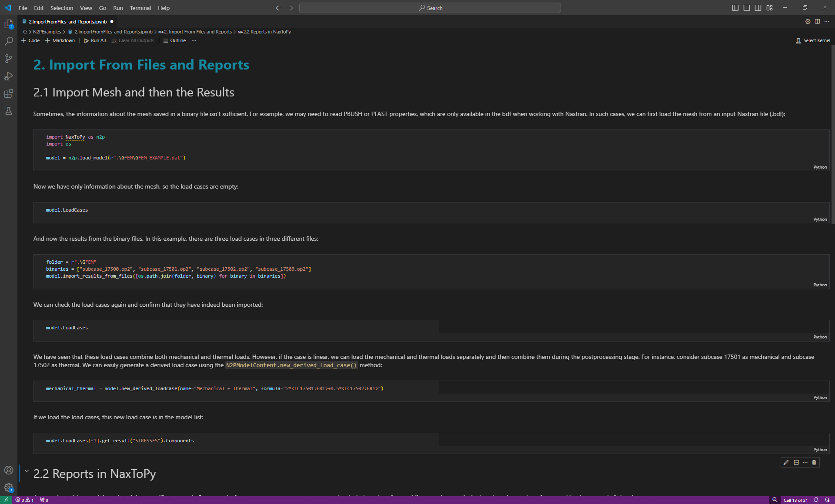Open the Edit menu
The height and width of the screenshot is (504, 835).
point(39,8)
